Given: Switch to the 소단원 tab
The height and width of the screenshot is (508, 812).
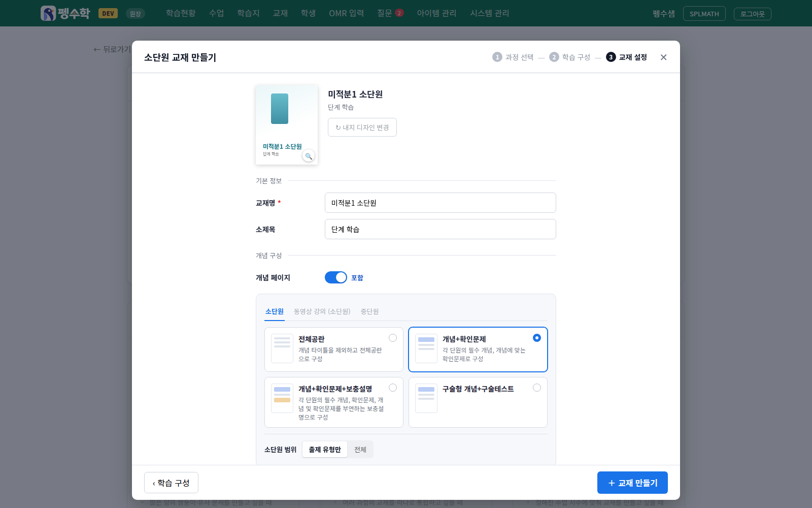Looking at the screenshot, I should click(x=275, y=311).
